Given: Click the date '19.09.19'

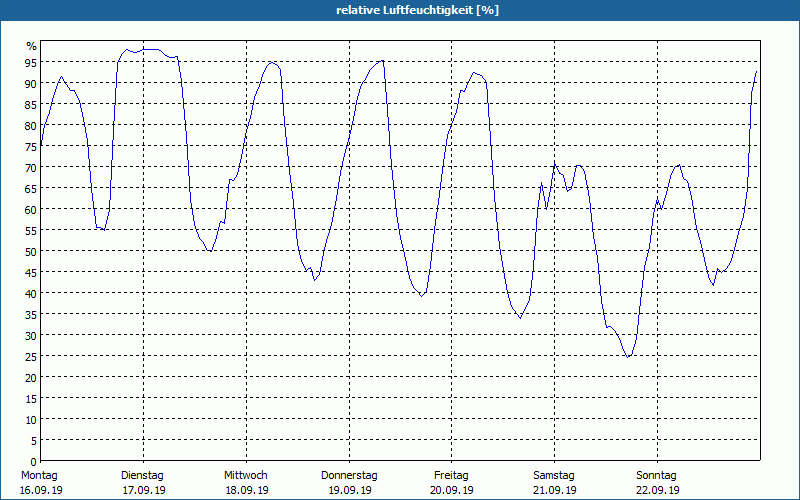Looking at the screenshot, I should click(350, 490).
